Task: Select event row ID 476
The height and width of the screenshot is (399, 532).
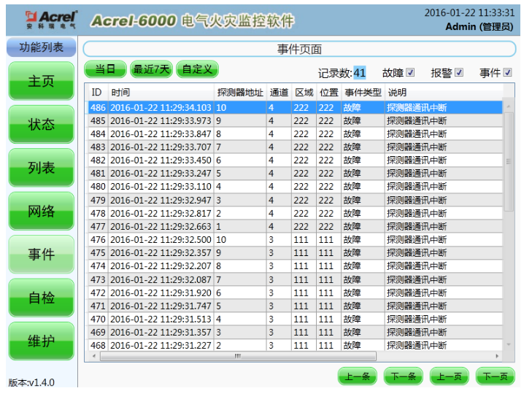Action: 295,240
